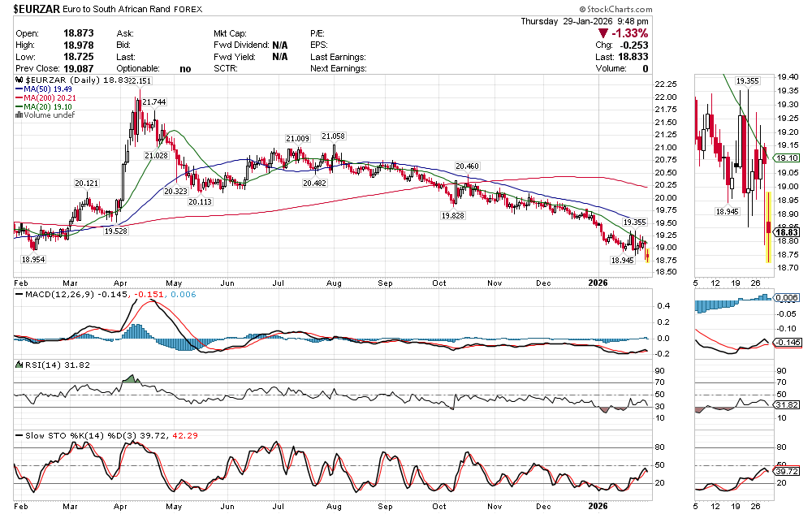The height and width of the screenshot is (514, 812).
Task: Select the green MA(20) legend line marker
Action: [x=19, y=106]
